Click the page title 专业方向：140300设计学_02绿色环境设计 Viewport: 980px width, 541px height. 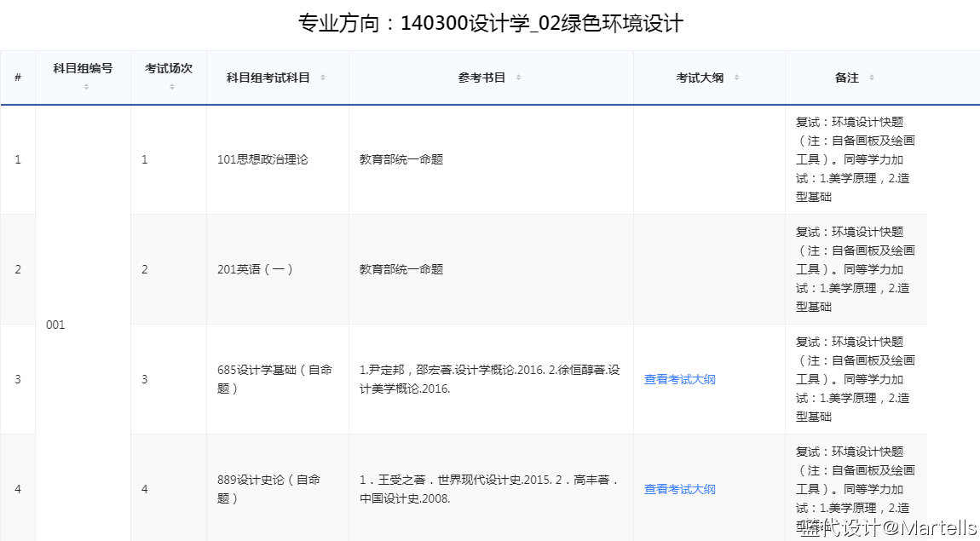(490, 24)
